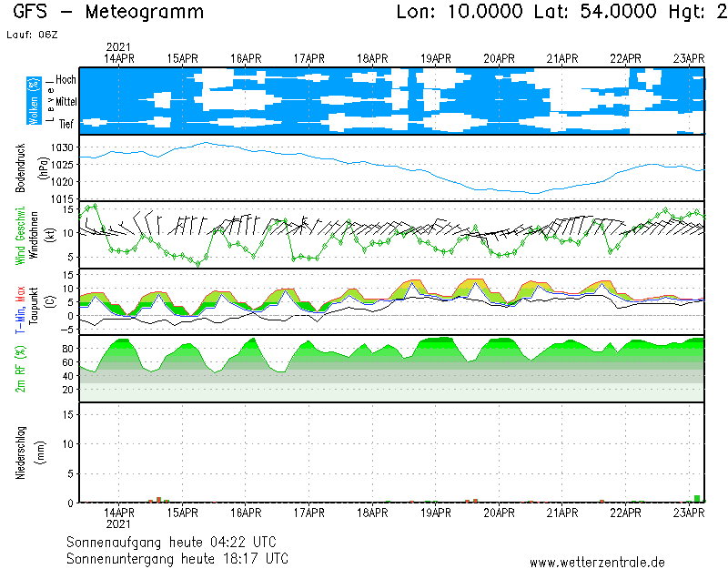Select the 15APR marker on the top axis
Screen dimensions: 728x569
pos(183,58)
